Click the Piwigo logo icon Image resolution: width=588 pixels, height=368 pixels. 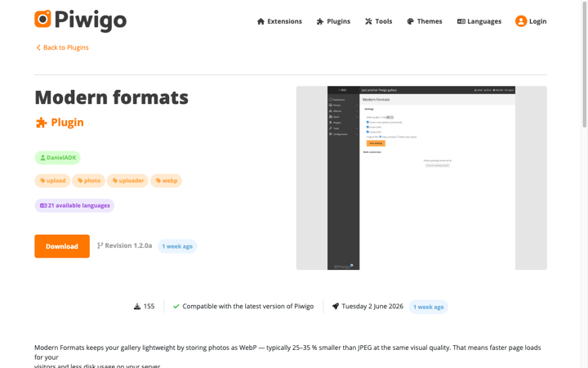42,19
